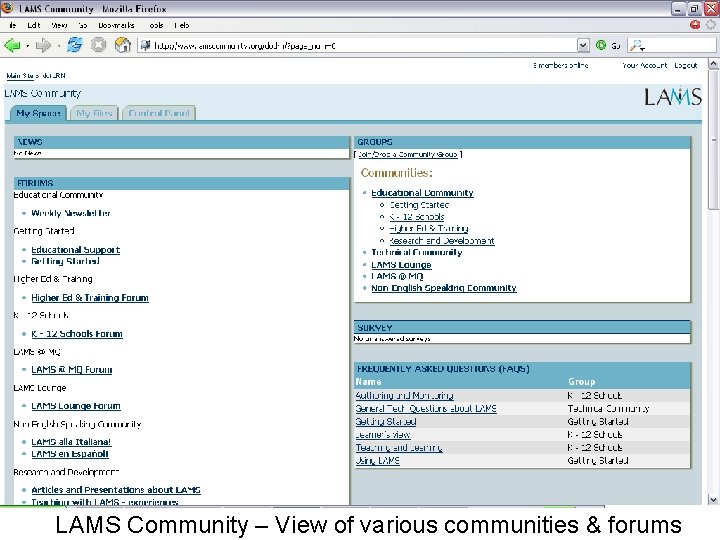Click the Your Account link

coord(645,65)
